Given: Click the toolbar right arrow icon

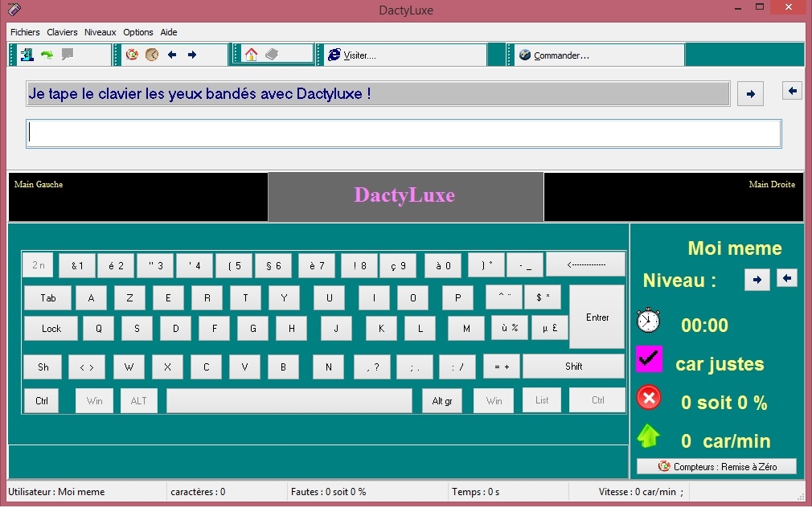Looking at the screenshot, I should [192, 55].
